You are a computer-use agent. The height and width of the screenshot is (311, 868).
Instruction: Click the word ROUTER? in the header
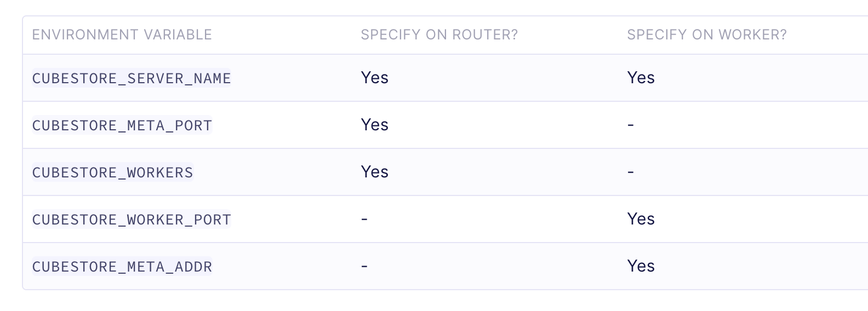pos(485,35)
